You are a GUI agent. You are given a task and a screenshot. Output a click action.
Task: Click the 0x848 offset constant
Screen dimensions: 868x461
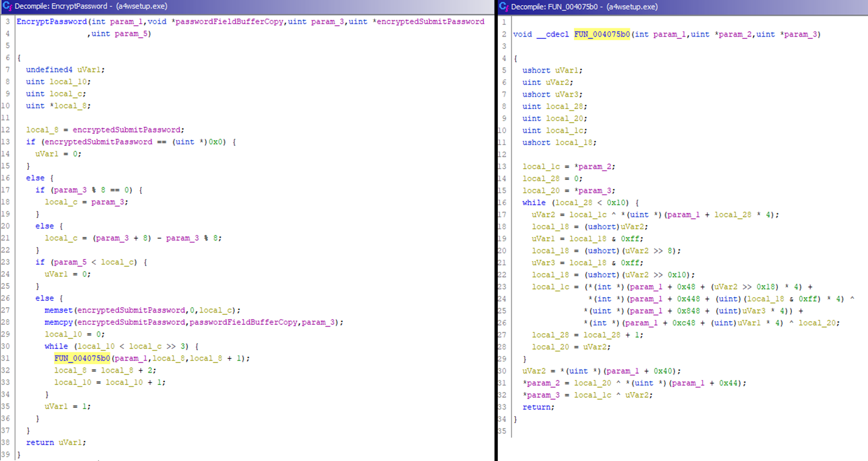tap(672, 311)
